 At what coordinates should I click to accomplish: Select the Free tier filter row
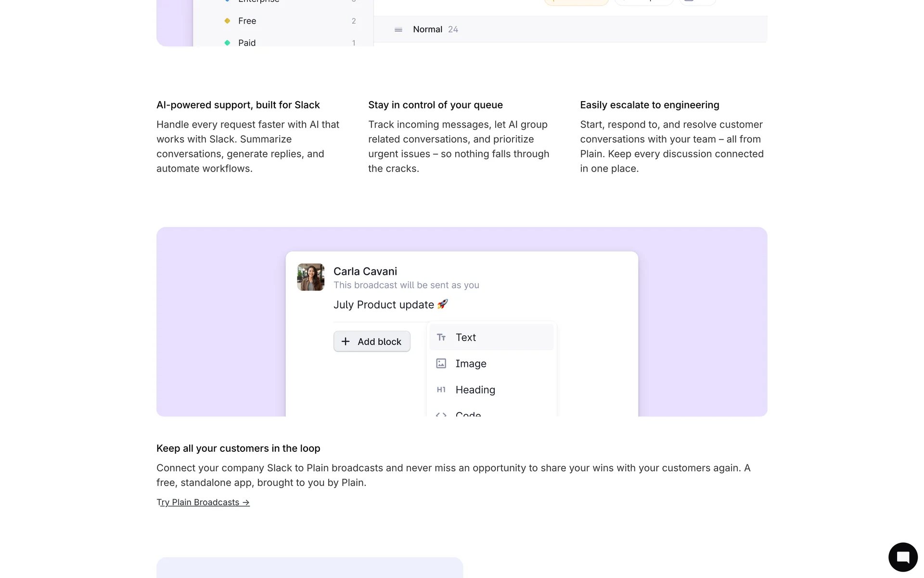(289, 21)
